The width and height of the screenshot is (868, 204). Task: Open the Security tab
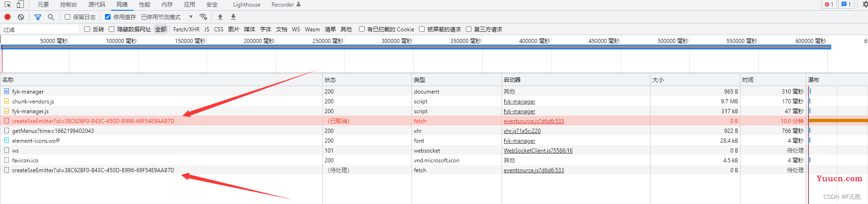pyautogui.click(x=212, y=4)
